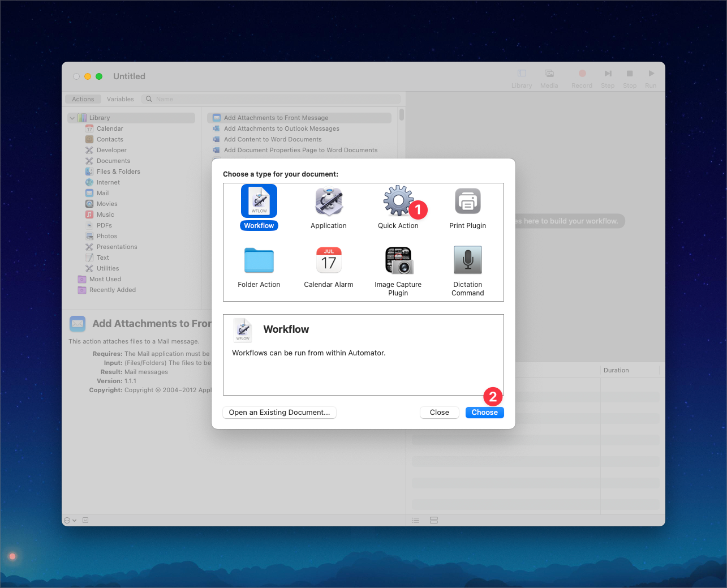The width and height of the screenshot is (727, 588).
Task: Select the Calendar Alarm document type
Action: tap(328, 260)
